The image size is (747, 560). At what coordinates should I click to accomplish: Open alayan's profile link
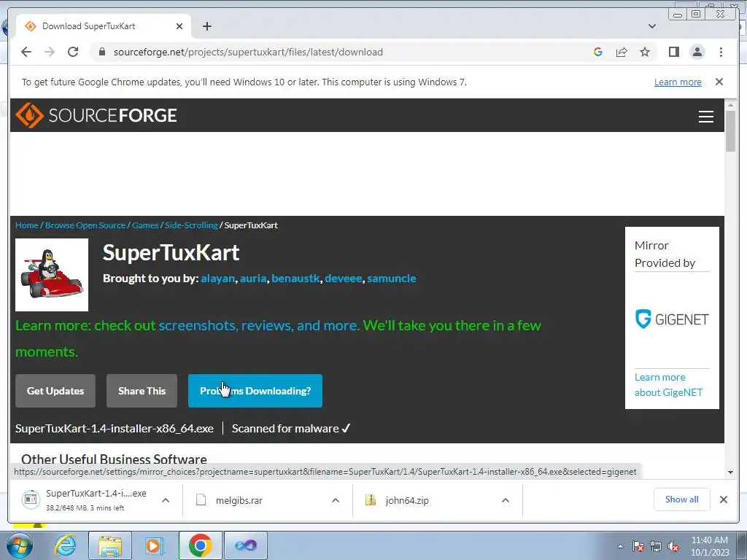click(217, 278)
